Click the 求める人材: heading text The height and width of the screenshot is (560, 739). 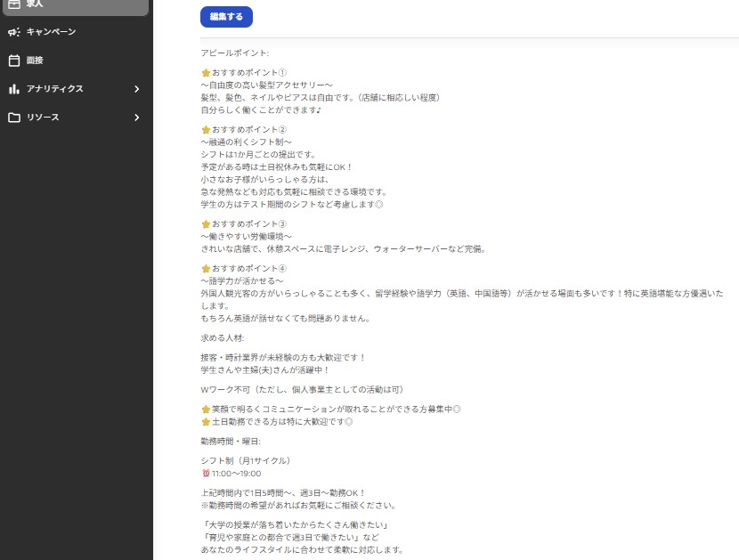click(x=223, y=338)
